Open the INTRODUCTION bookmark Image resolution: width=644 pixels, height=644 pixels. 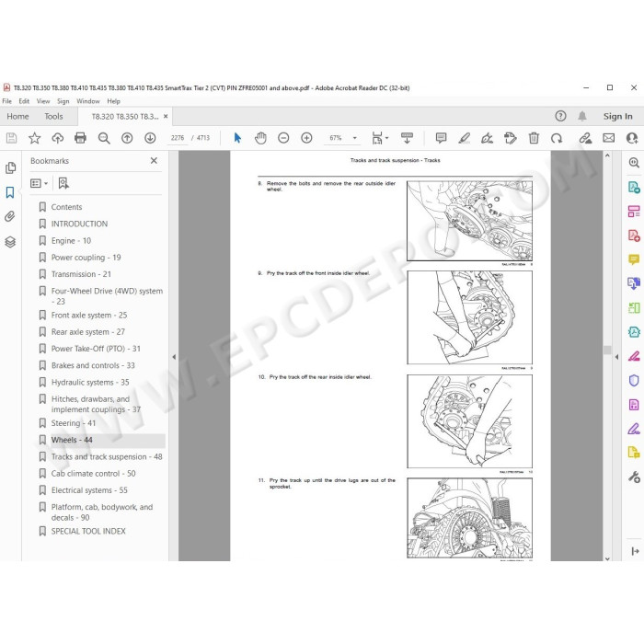click(x=79, y=224)
